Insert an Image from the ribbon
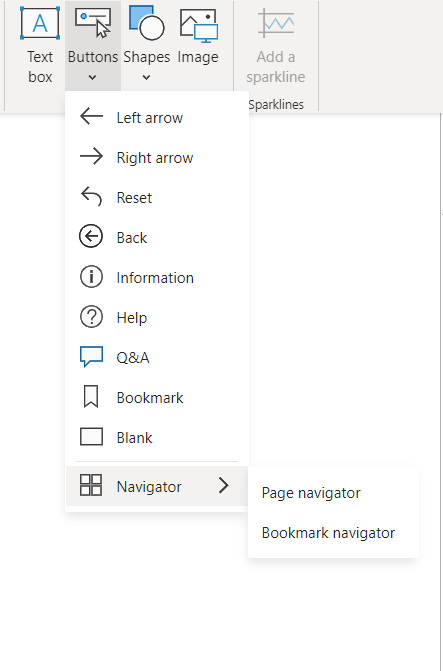443x671 pixels. 199,26
